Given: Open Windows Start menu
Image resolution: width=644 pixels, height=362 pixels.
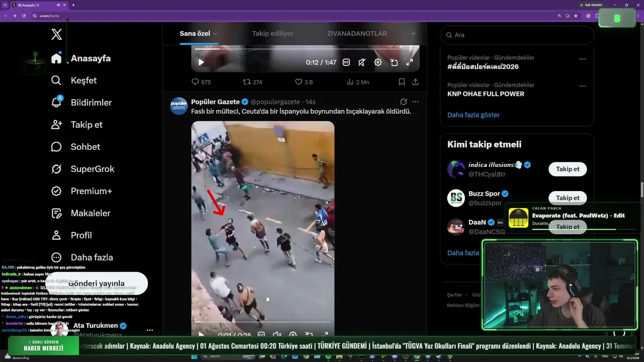Looking at the screenshot, I should pyautogui.click(x=194, y=356).
